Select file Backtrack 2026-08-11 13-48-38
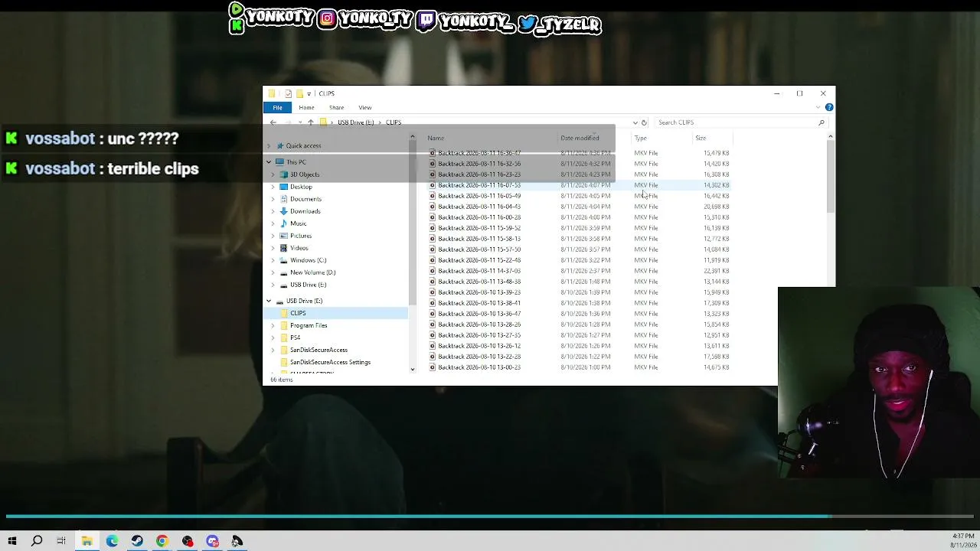The image size is (980, 551). [479, 282]
